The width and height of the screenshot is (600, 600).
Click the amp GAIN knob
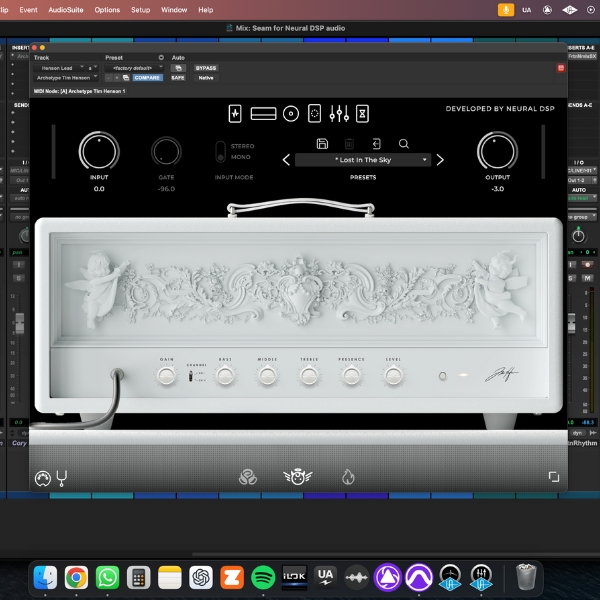(166, 376)
